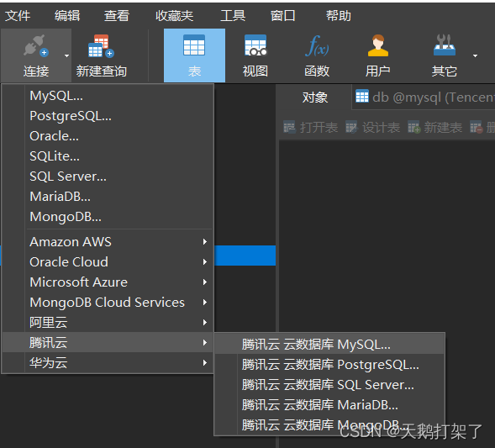The width and height of the screenshot is (495, 448).
Task: Open the New Query toolbar icon
Action: coord(101,45)
